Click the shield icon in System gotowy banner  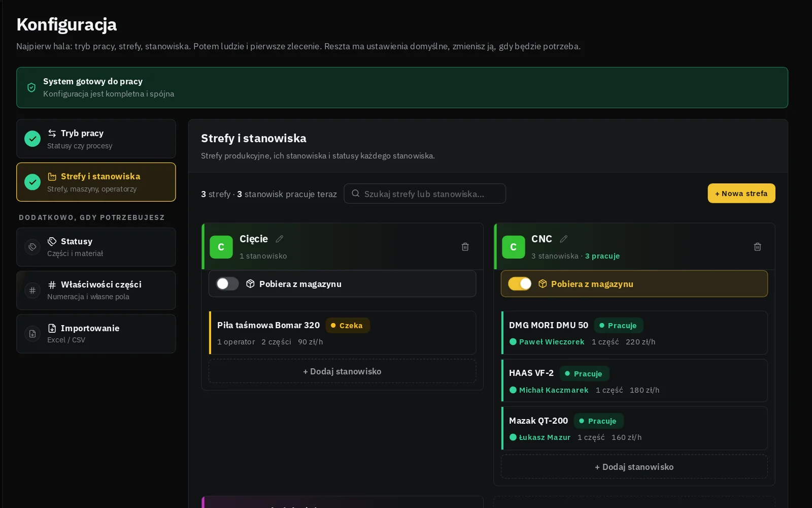coord(31,87)
